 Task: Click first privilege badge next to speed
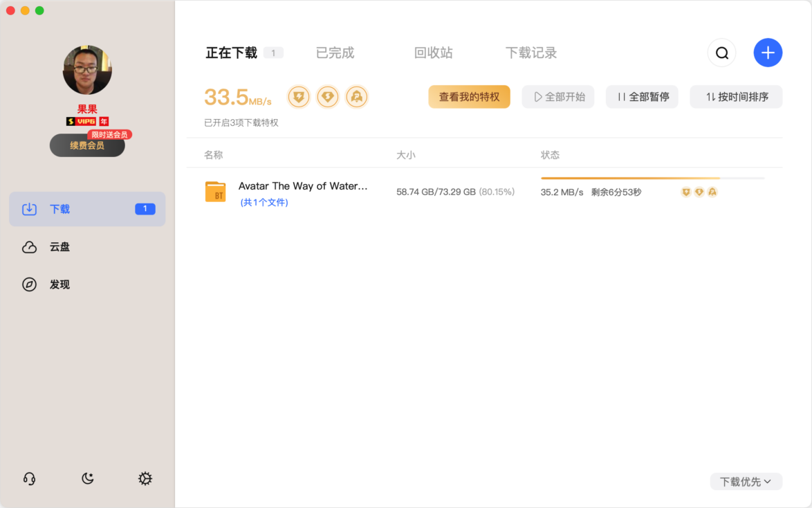[299, 97]
